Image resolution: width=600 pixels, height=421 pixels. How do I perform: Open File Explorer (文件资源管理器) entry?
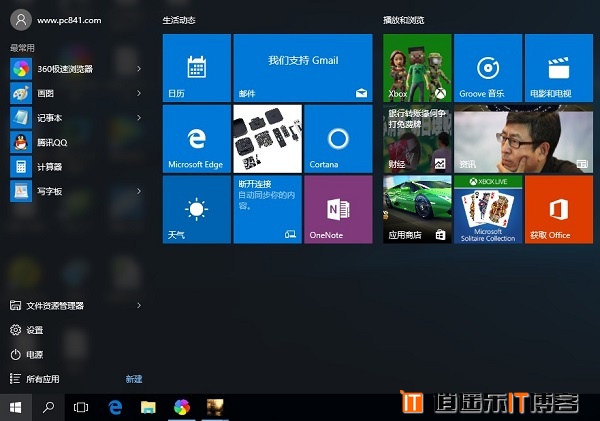(47, 305)
